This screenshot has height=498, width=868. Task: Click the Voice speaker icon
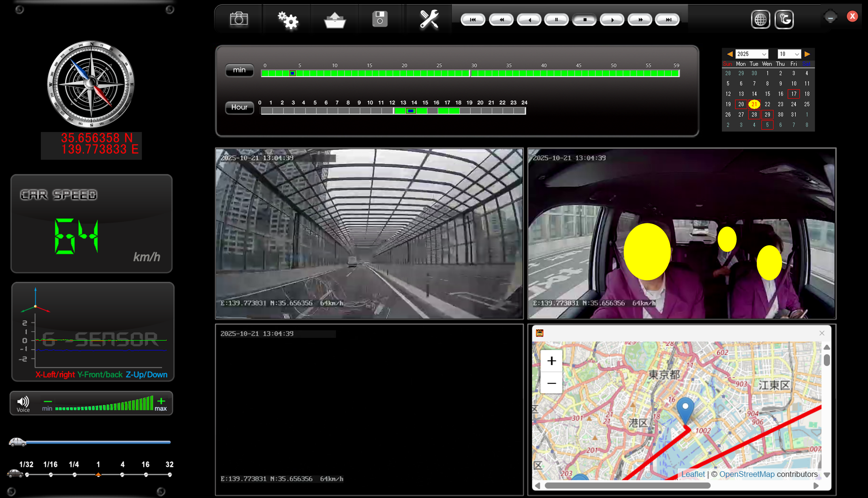[x=23, y=402]
